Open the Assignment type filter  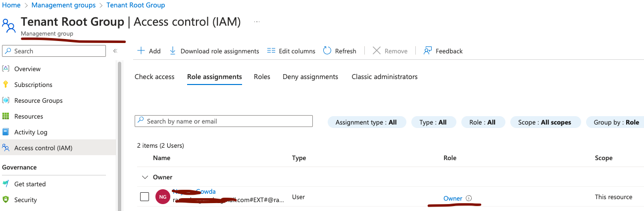(366, 122)
